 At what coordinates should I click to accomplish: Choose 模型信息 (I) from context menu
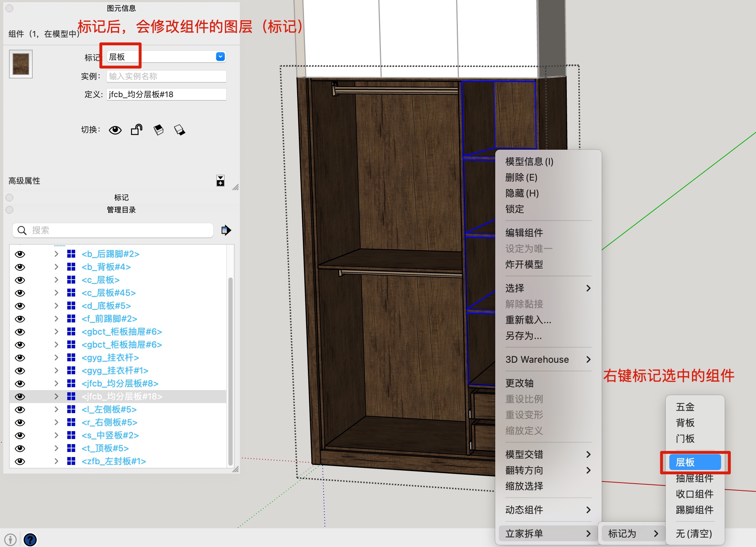click(x=548, y=162)
